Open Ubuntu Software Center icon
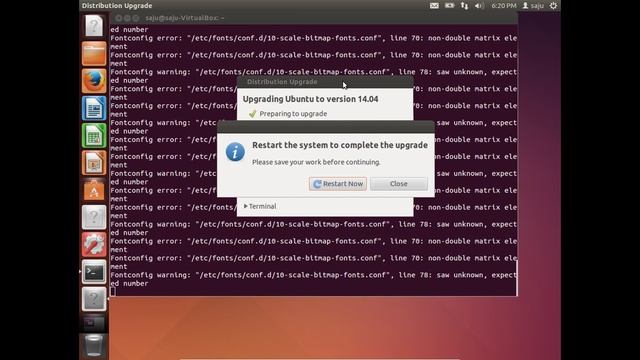 [x=94, y=190]
